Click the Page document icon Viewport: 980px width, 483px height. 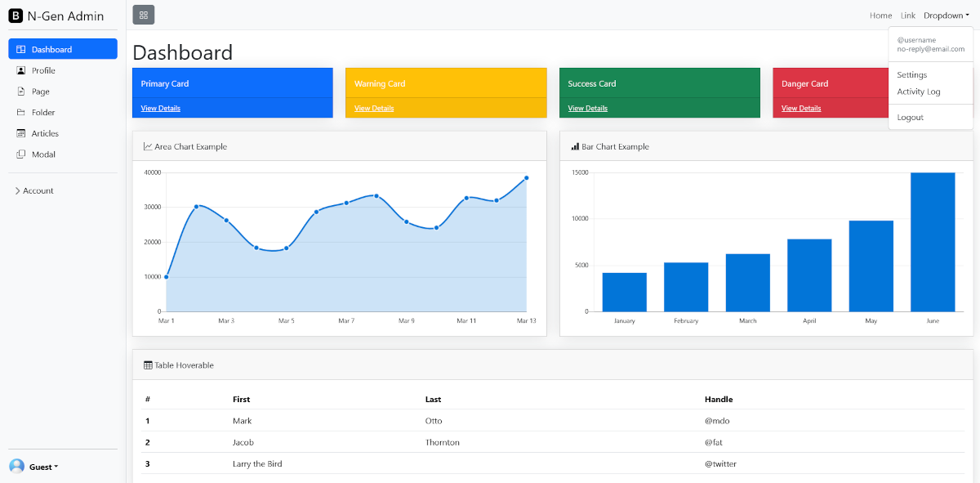coord(21,92)
